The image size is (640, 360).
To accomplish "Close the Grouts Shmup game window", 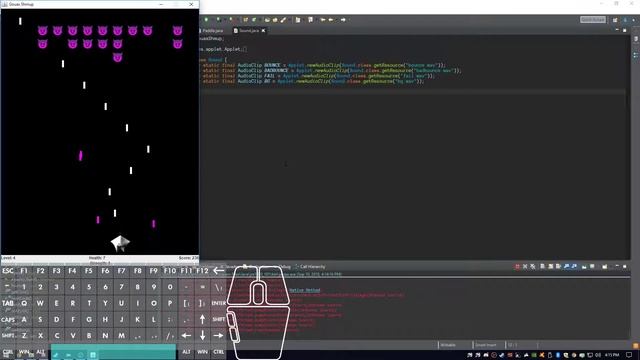I will coord(191,4).
